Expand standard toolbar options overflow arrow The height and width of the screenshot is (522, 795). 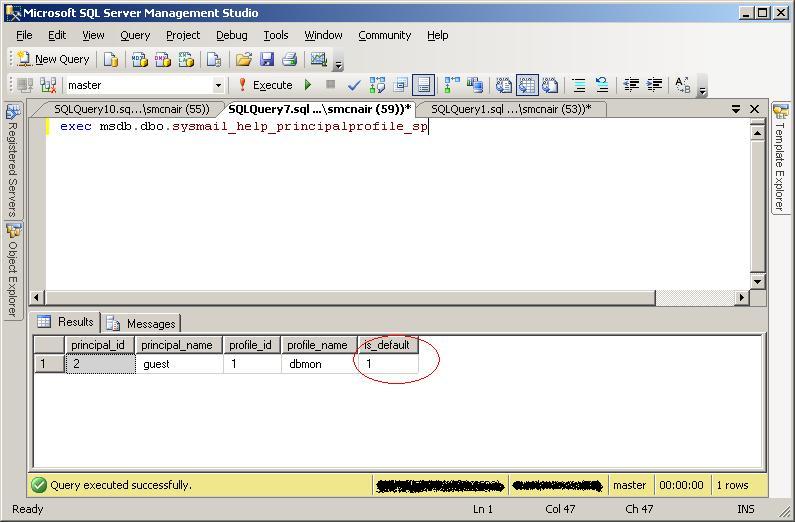(x=338, y=65)
